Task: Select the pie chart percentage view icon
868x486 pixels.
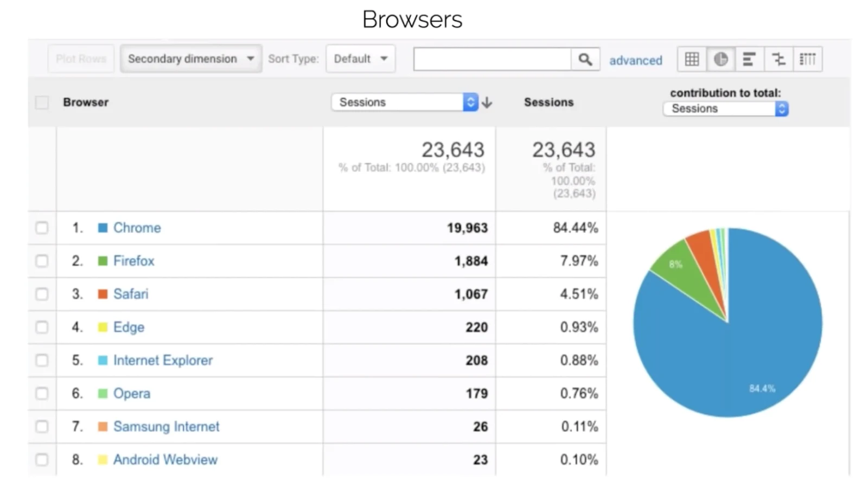Action: 720,59
